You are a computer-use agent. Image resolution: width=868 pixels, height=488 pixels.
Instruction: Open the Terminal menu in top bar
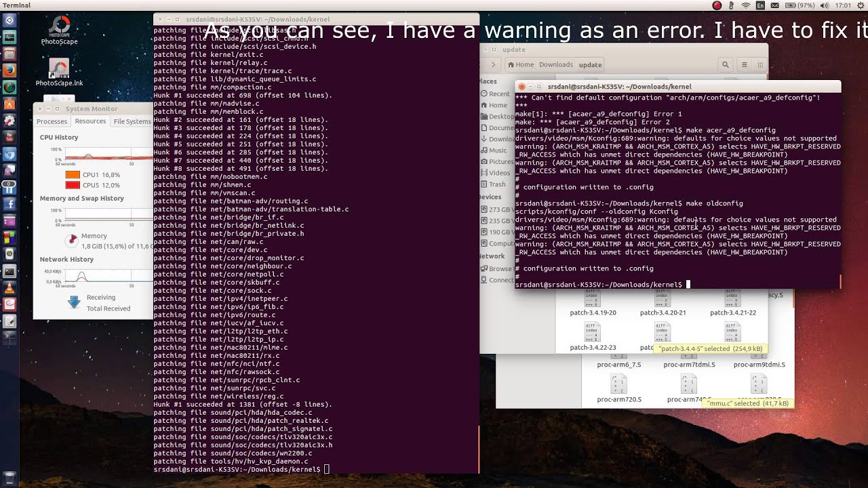16,5
